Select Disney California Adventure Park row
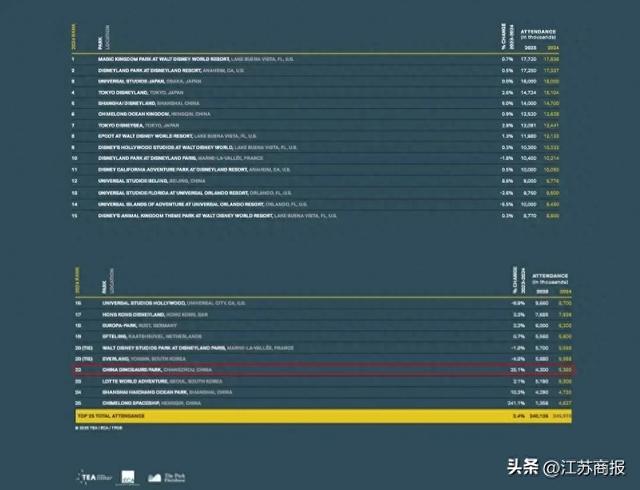 (315, 169)
